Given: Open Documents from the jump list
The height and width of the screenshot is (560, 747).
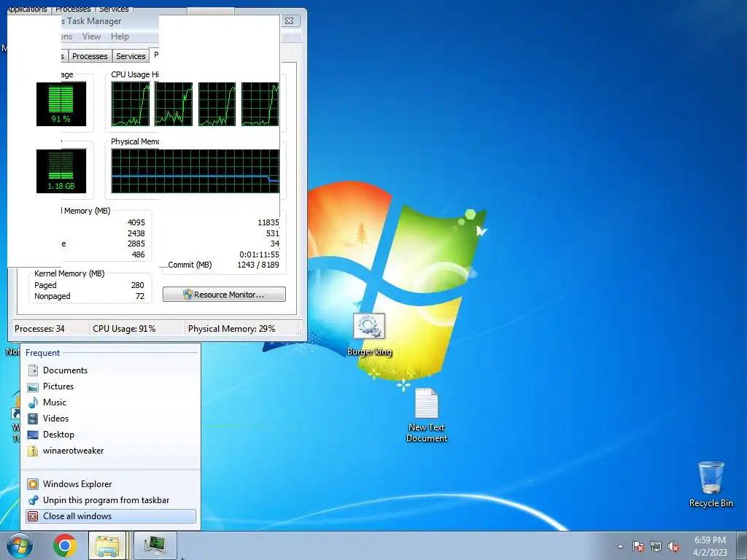Looking at the screenshot, I should pyautogui.click(x=110, y=370).
